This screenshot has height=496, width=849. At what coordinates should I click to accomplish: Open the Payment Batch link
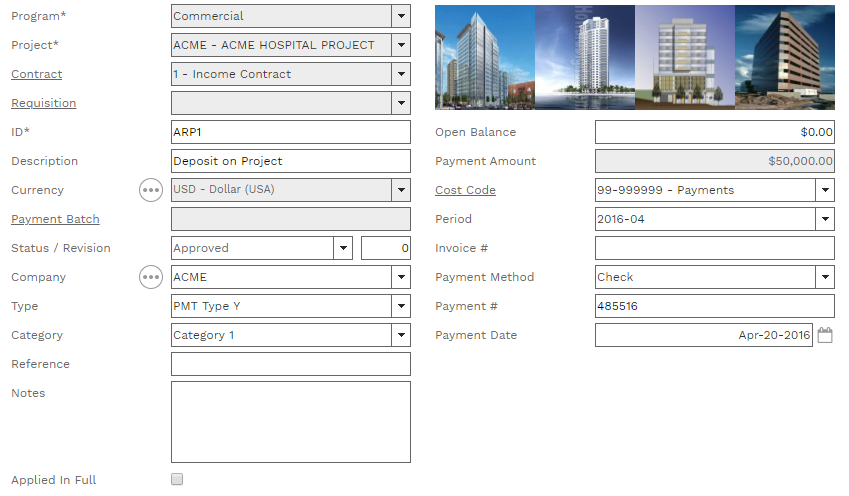55,219
